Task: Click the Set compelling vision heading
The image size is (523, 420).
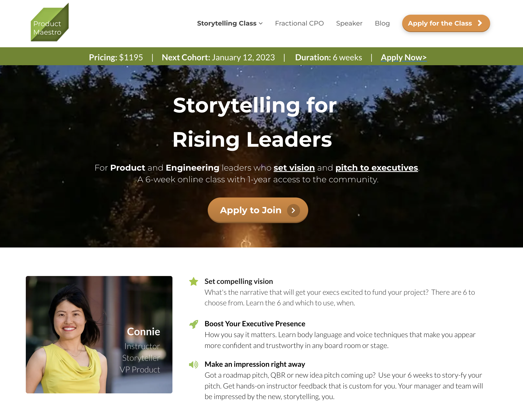Action: (x=239, y=281)
